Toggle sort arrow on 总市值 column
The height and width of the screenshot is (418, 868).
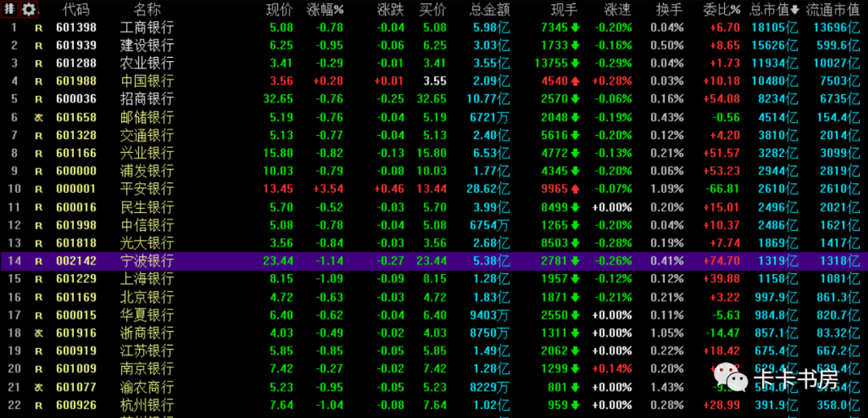pyautogui.click(x=795, y=10)
